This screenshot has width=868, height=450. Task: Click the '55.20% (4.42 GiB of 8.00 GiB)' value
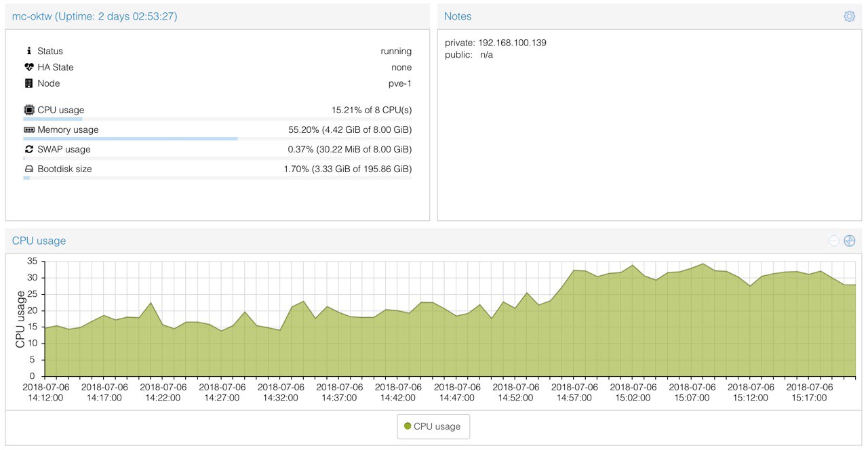[x=350, y=129]
